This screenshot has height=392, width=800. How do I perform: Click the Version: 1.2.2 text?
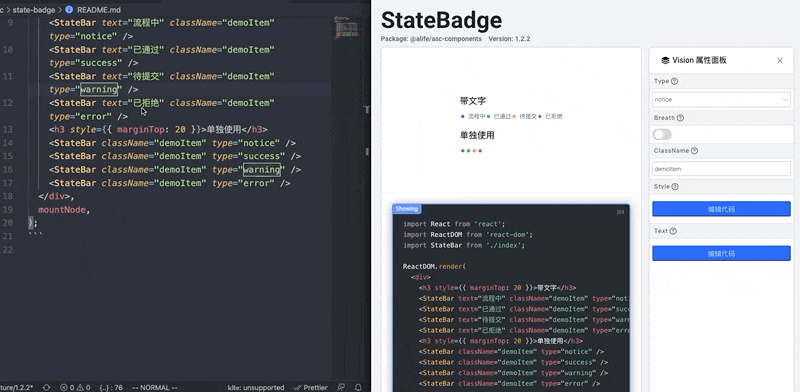(509, 39)
